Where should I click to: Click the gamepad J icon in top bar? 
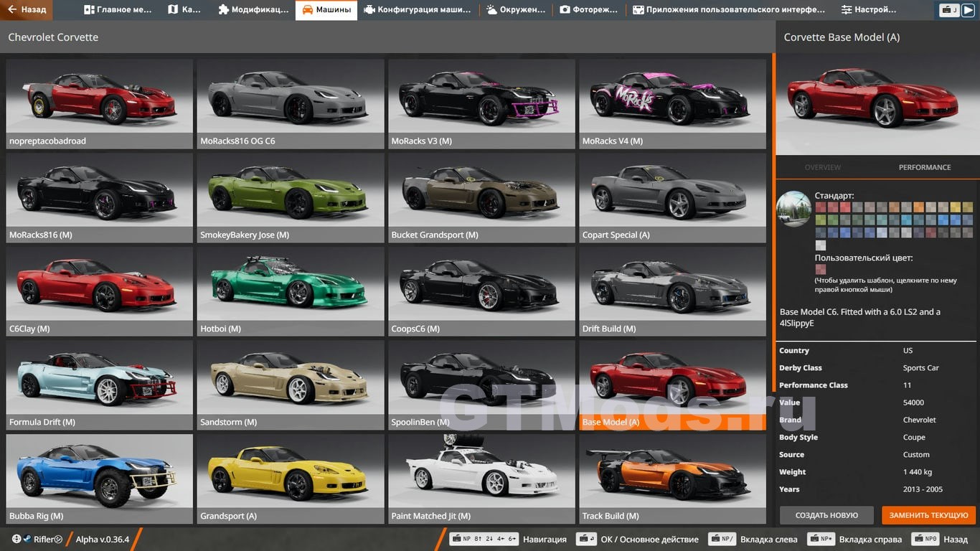click(x=950, y=10)
